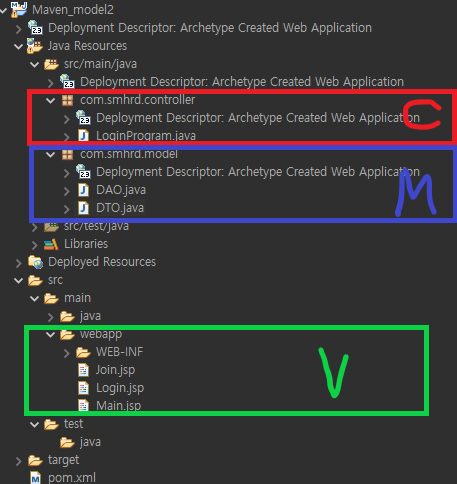This screenshot has width=457, height=484.
Task: Select the Libraries label
Action: (x=86, y=244)
